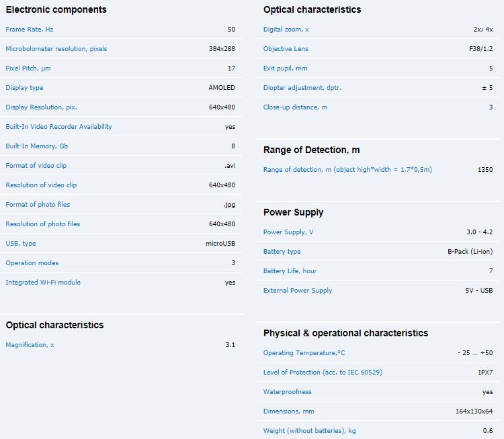Click the USB, type label
The width and height of the screenshot is (504, 439).
[x=21, y=244]
